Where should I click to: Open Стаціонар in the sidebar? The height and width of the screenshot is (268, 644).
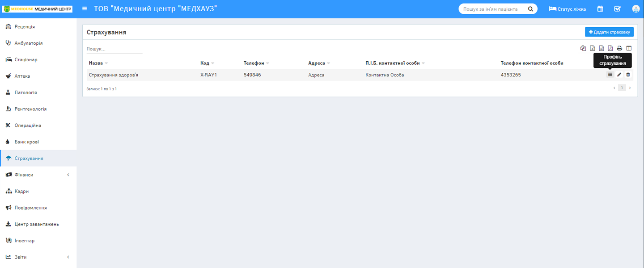[x=38, y=60]
